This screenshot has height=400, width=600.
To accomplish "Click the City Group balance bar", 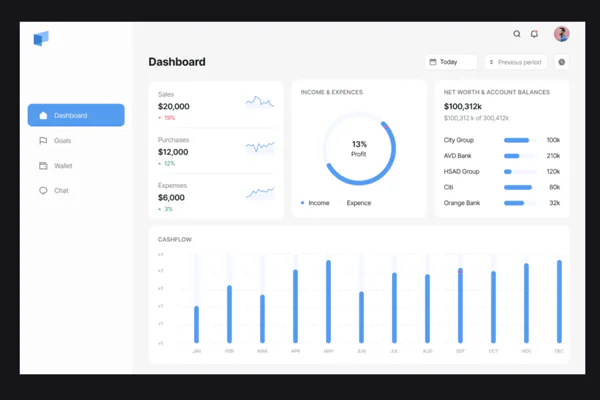I will click(520, 140).
